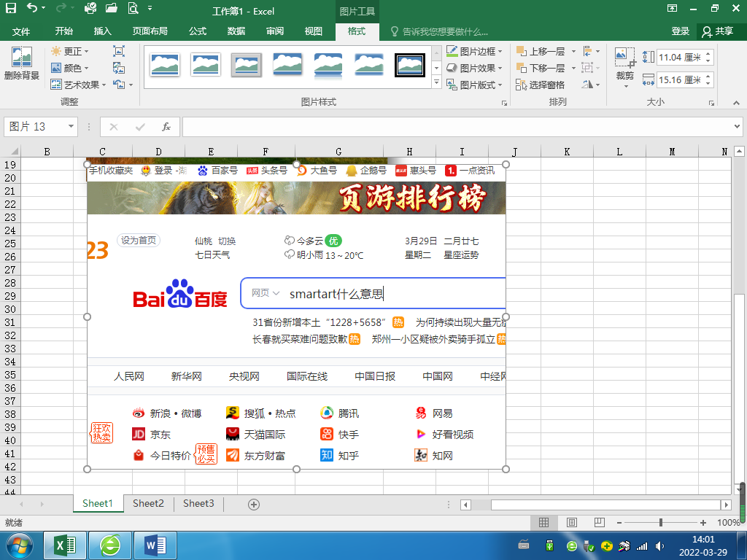Switch to Page Break Preview icon
The image size is (747, 560).
tap(600, 522)
